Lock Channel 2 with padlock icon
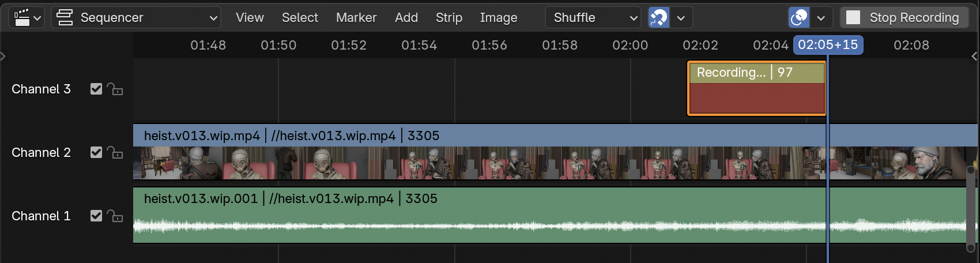Viewport: 980px width, 263px height. [x=115, y=152]
